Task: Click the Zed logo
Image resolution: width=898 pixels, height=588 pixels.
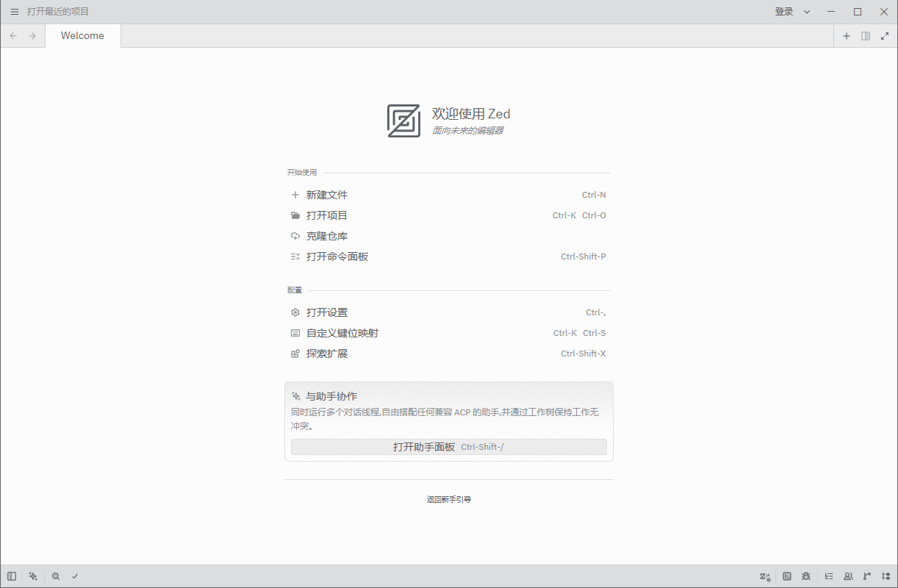Action: (x=403, y=121)
